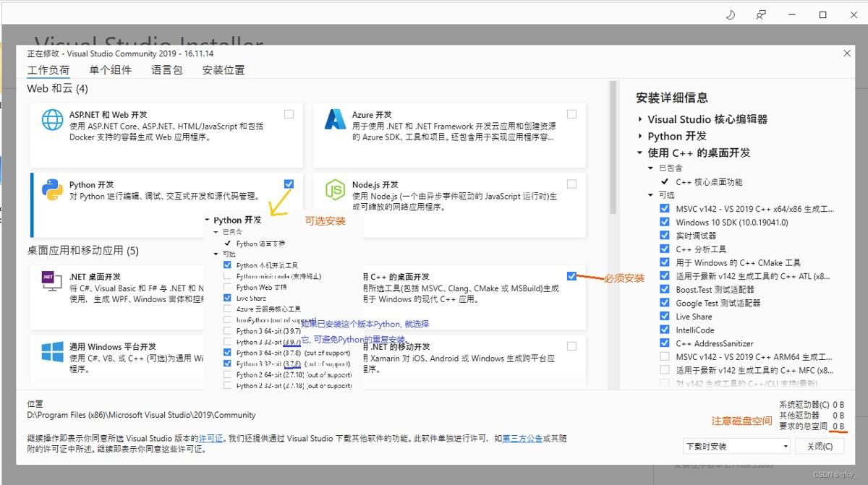Maximize the Visual Studio Installer window
The image size is (868, 485).
822,14
